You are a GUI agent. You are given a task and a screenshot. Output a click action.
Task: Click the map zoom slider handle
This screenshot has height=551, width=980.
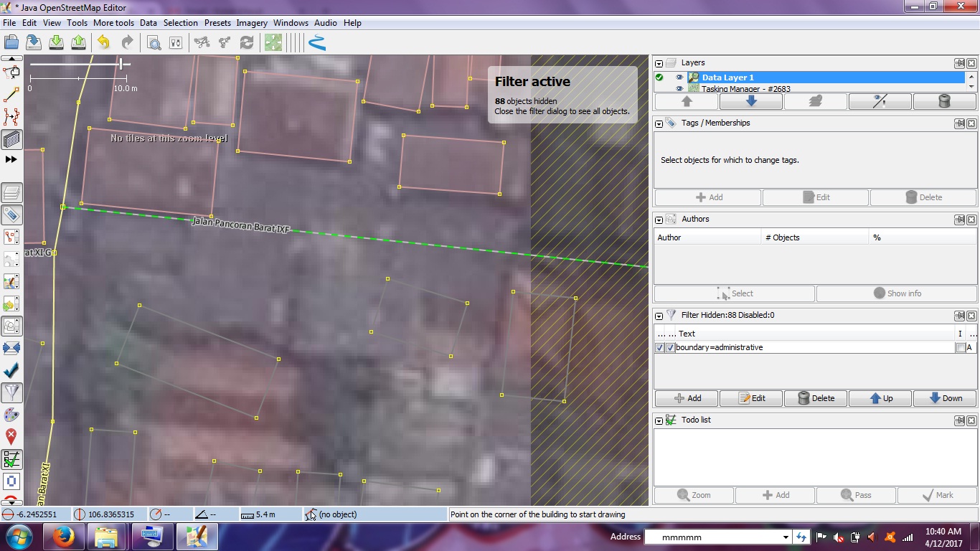coord(121,65)
